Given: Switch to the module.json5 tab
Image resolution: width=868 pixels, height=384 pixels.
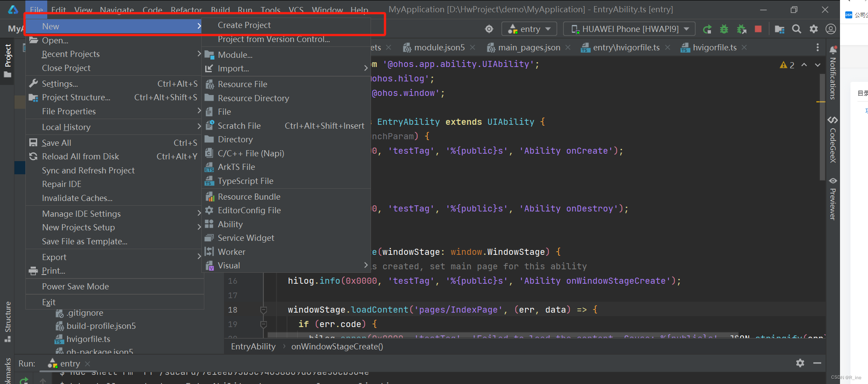Looking at the screenshot, I should [439, 47].
